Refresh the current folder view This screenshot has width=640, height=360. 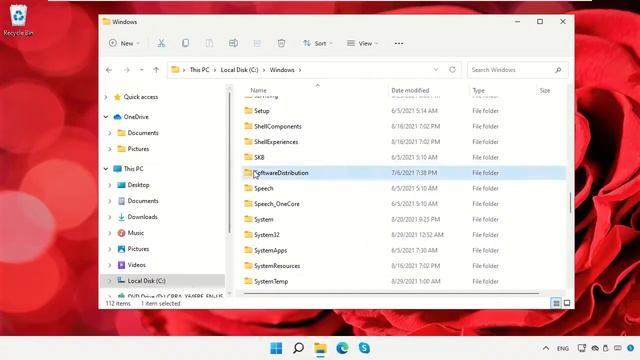[x=452, y=70]
